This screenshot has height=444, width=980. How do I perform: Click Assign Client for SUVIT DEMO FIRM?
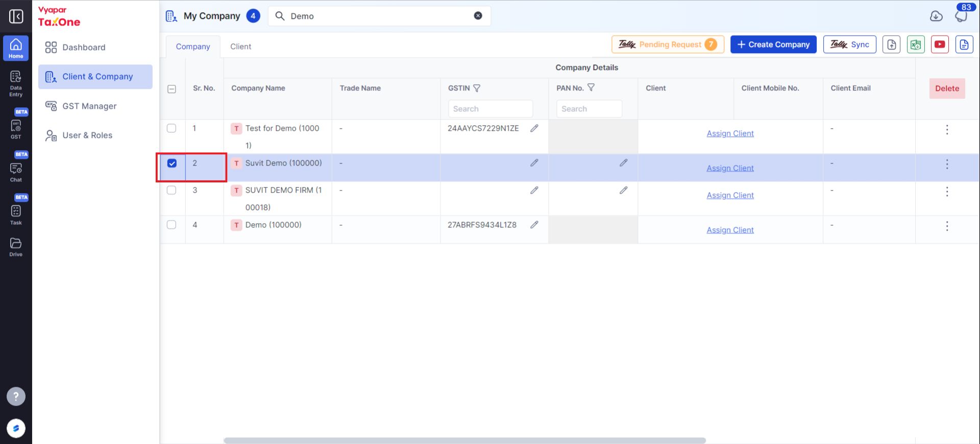point(730,195)
